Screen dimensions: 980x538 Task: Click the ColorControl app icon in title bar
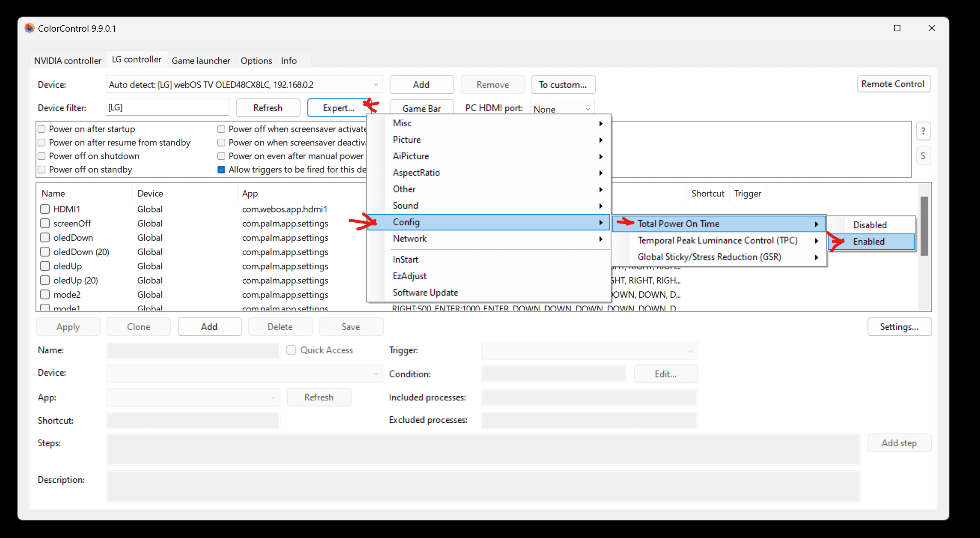29,28
